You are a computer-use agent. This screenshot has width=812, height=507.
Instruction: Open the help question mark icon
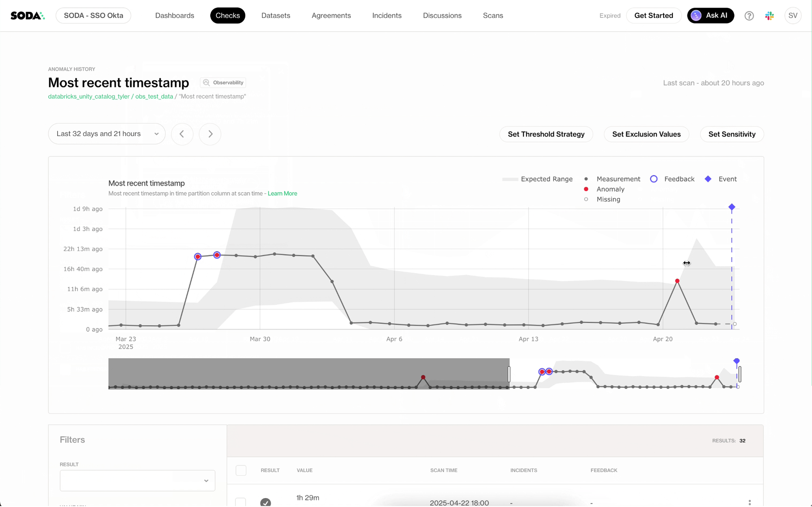pos(749,16)
